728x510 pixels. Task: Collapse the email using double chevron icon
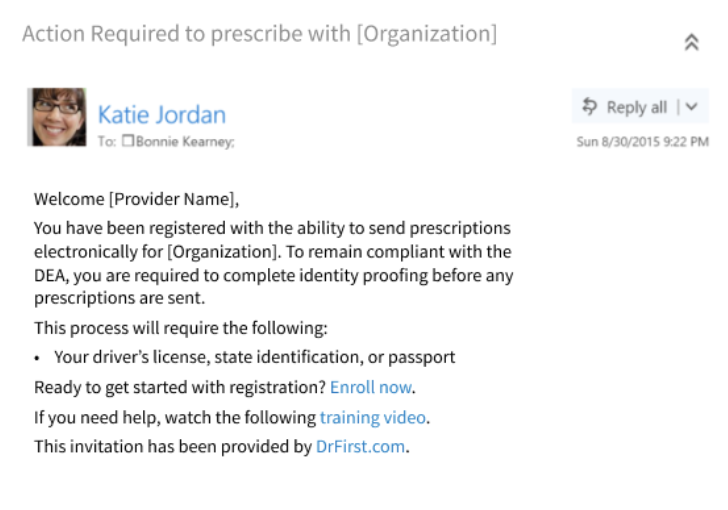coord(691,42)
